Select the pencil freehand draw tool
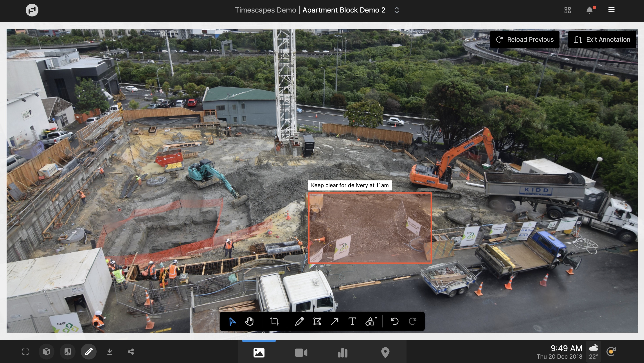Screen dimensions: 644x363 pyautogui.click(x=299, y=321)
